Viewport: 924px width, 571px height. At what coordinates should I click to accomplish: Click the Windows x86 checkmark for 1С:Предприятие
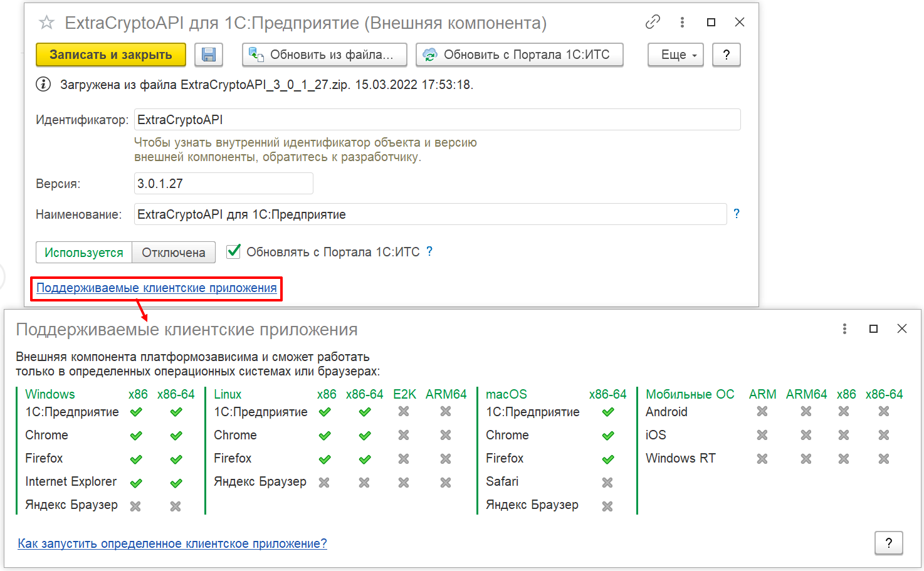click(136, 412)
